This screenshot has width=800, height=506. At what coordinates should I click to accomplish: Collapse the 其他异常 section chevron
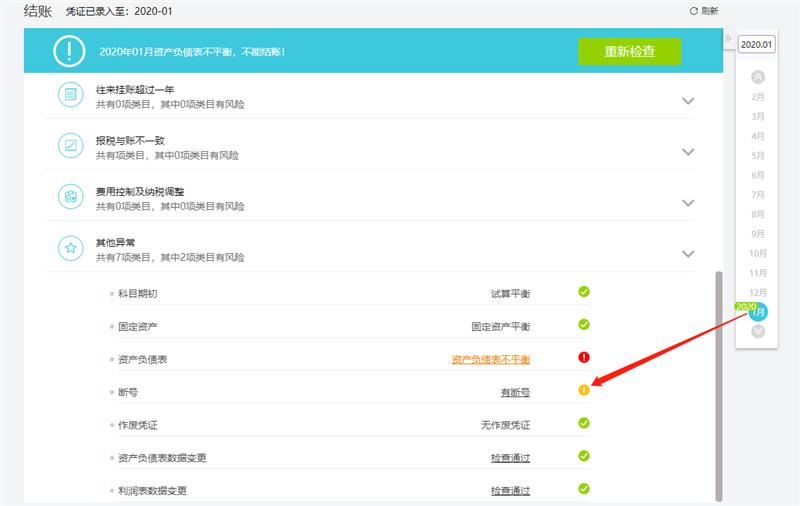pos(687,254)
